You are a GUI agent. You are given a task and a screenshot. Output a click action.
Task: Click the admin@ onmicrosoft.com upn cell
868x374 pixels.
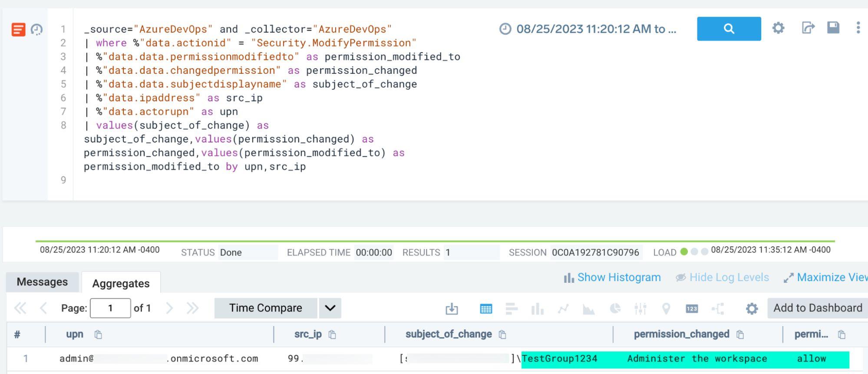158,359
